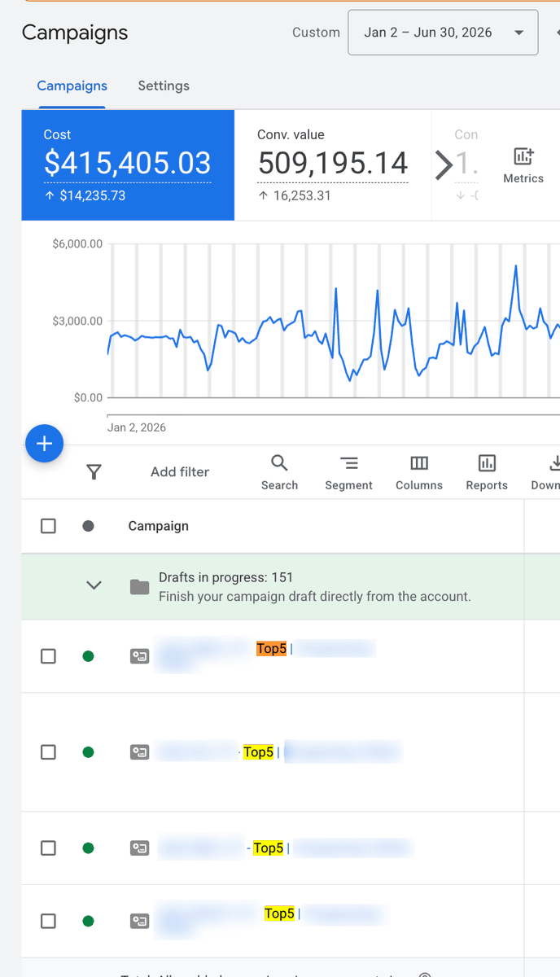Click the Campaigns page heading
560x977 pixels.
[75, 33]
